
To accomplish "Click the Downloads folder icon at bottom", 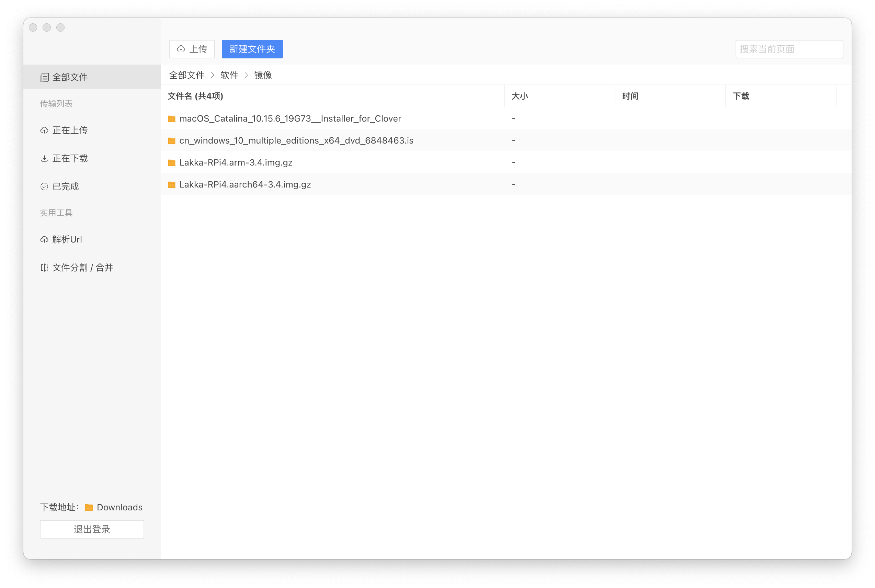I will tap(89, 507).
